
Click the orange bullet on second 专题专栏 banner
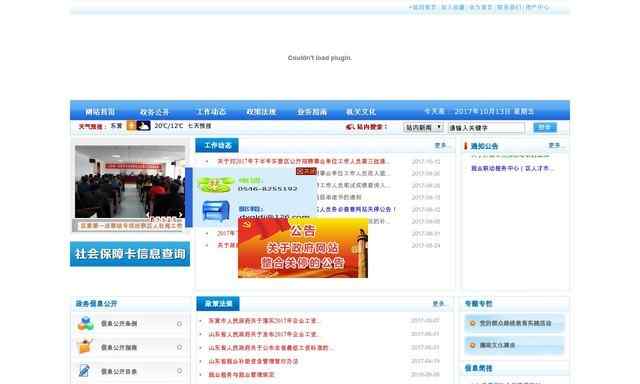coord(473,345)
